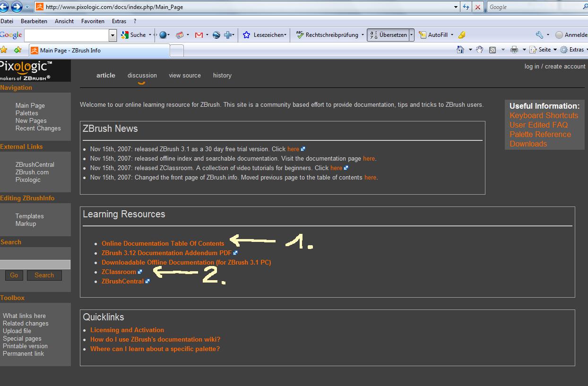
Task: Open the address bar URL dropdown
Action: click(456, 7)
